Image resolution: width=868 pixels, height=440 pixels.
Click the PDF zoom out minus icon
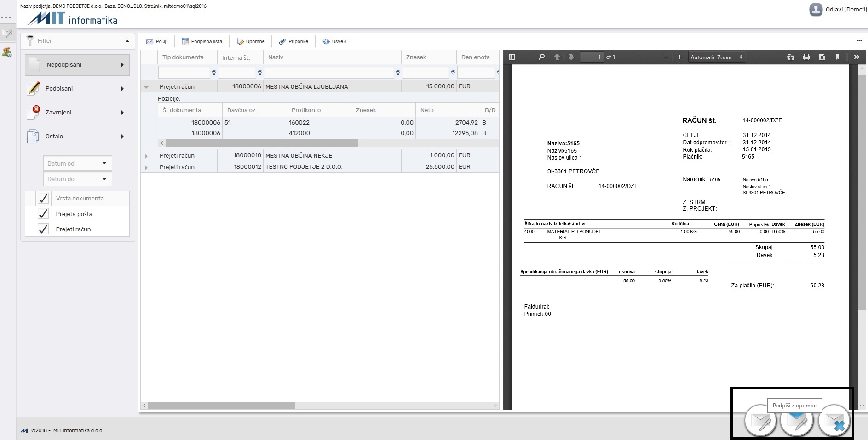[665, 57]
